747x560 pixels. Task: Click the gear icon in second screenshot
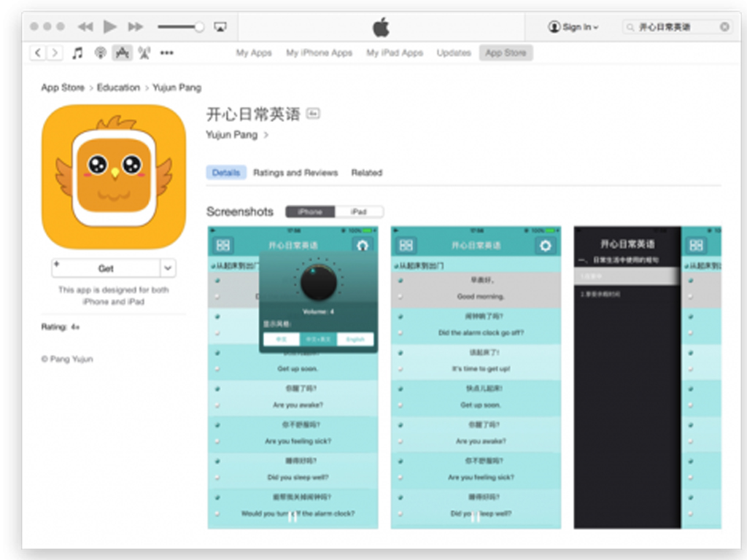click(545, 245)
